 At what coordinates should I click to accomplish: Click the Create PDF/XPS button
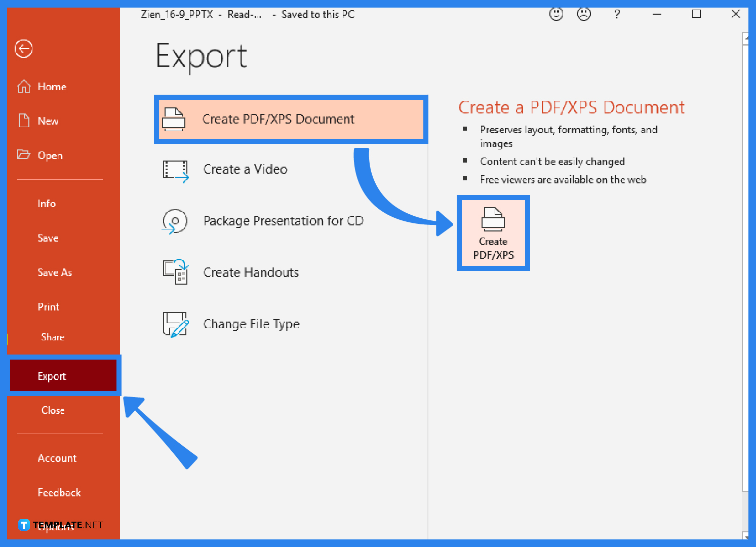tap(493, 233)
